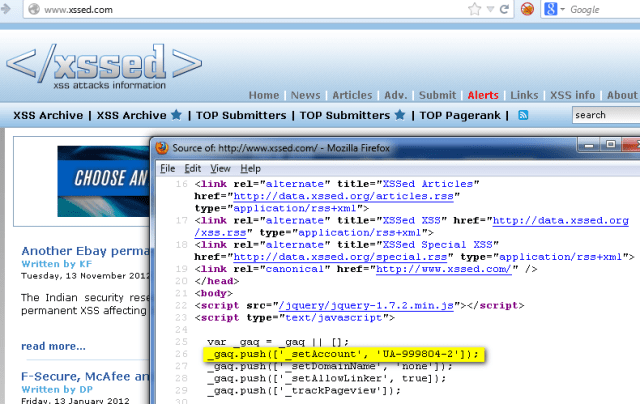
Task: Open the News nav link
Action: click(x=305, y=95)
